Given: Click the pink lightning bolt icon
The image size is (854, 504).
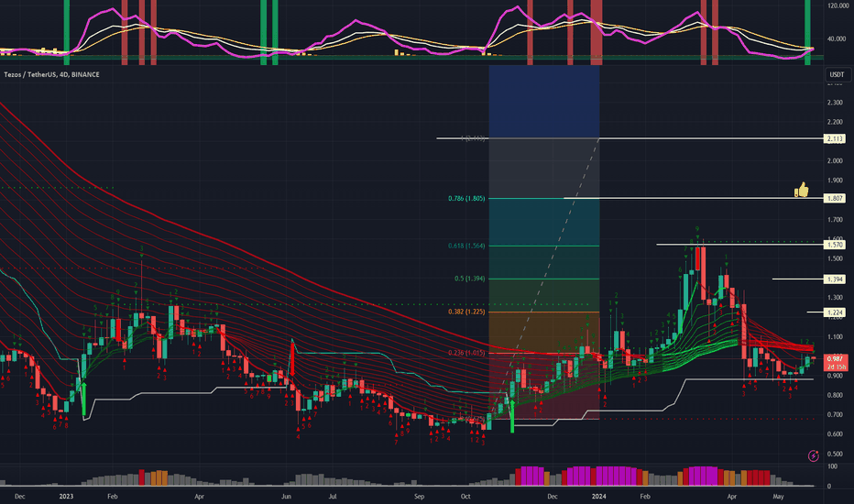Looking at the screenshot, I should 813,455.
